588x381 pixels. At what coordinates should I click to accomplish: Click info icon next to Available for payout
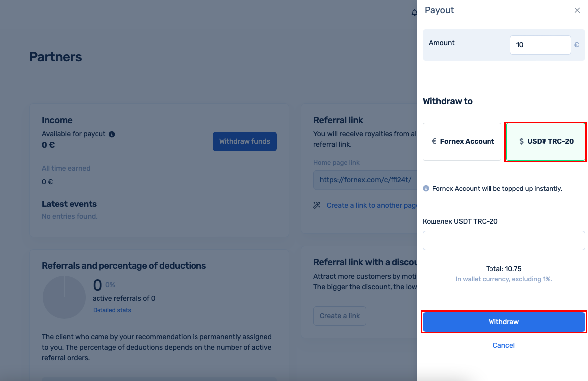112,134
